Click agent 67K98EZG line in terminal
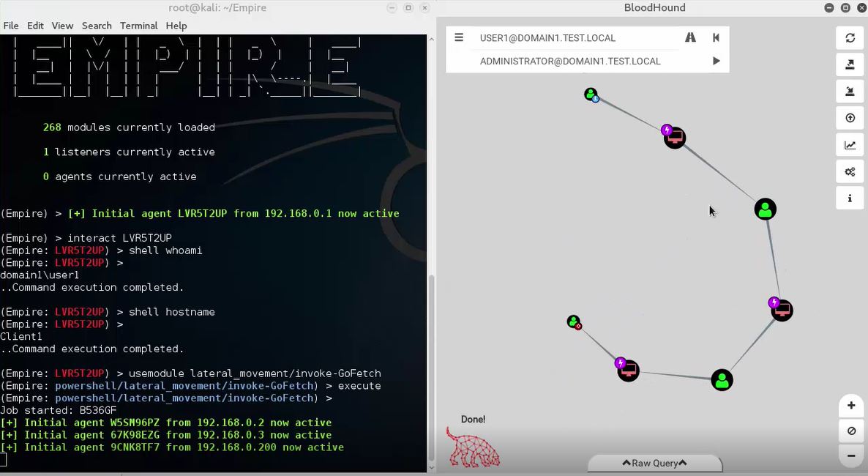The image size is (868, 476). (x=165, y=435)
